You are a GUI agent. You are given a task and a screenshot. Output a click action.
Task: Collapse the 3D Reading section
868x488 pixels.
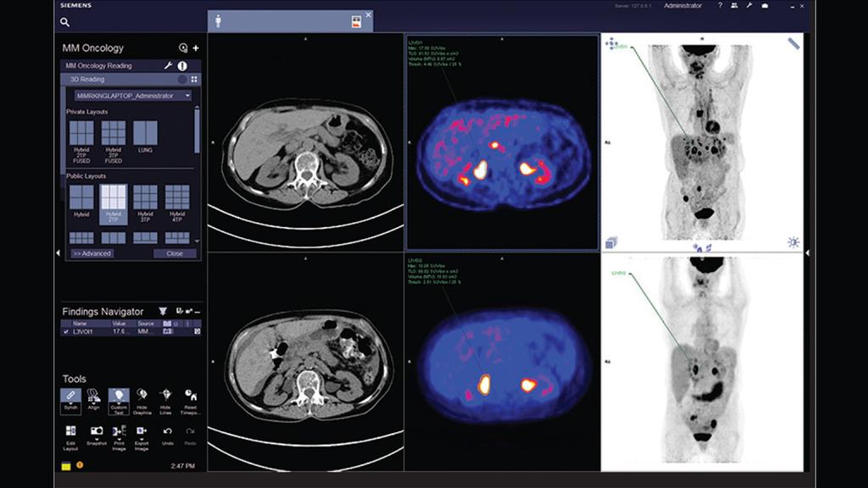click(x=182, y=79)
